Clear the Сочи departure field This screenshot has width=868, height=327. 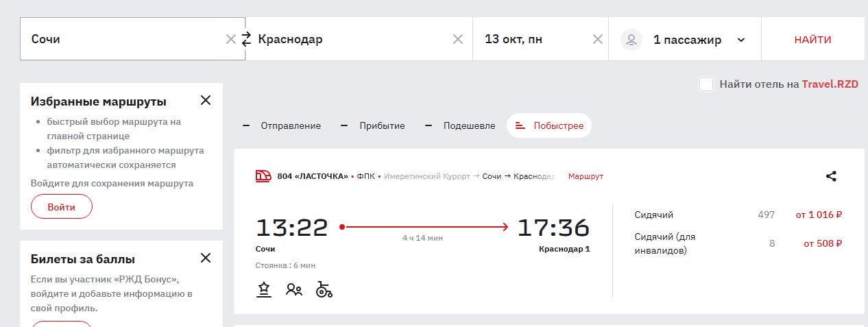point(231,39)
